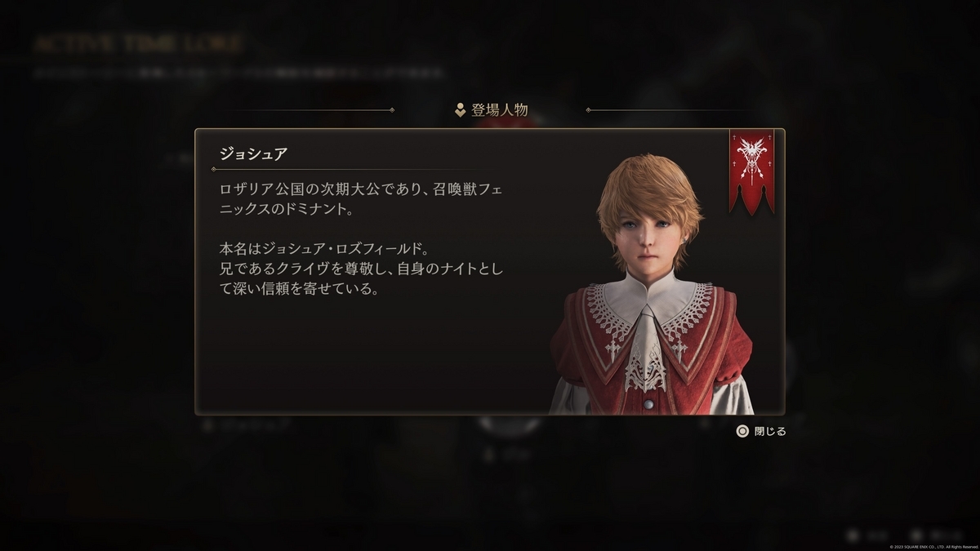Screen dimensions: 980x551
Task: Click the red Rosaria banner emblem
Action: pyautogui.click(x=751, y=171)
